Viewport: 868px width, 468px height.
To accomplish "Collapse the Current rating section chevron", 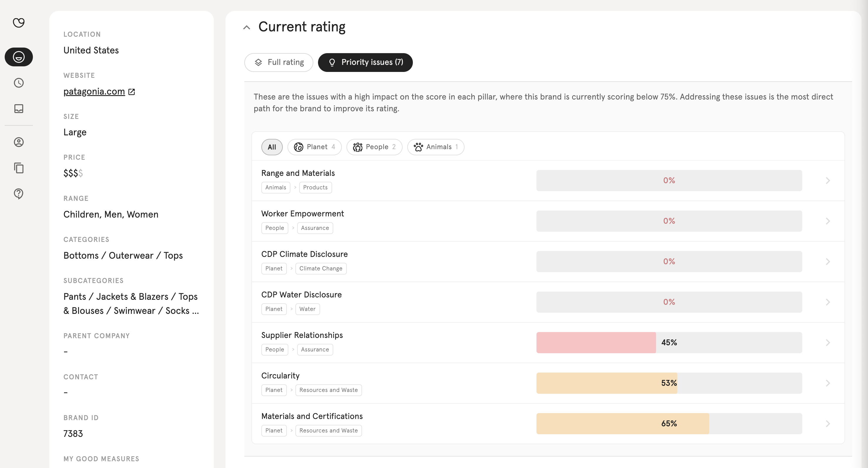I will click(247, 27).
